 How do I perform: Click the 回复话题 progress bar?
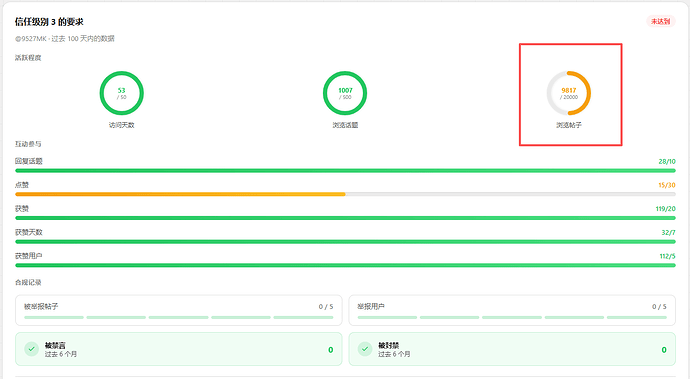coord(345,170)
